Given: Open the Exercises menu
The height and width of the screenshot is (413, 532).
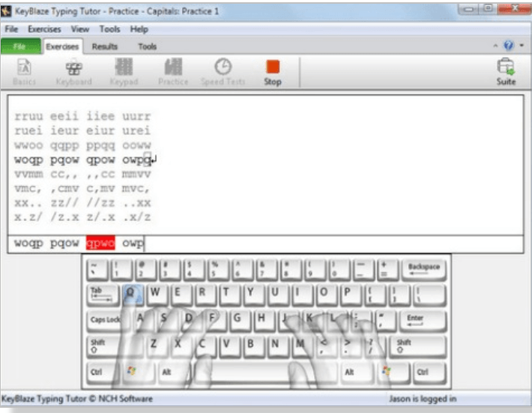Looking at the screenshot, I should [x=44, y=29].
